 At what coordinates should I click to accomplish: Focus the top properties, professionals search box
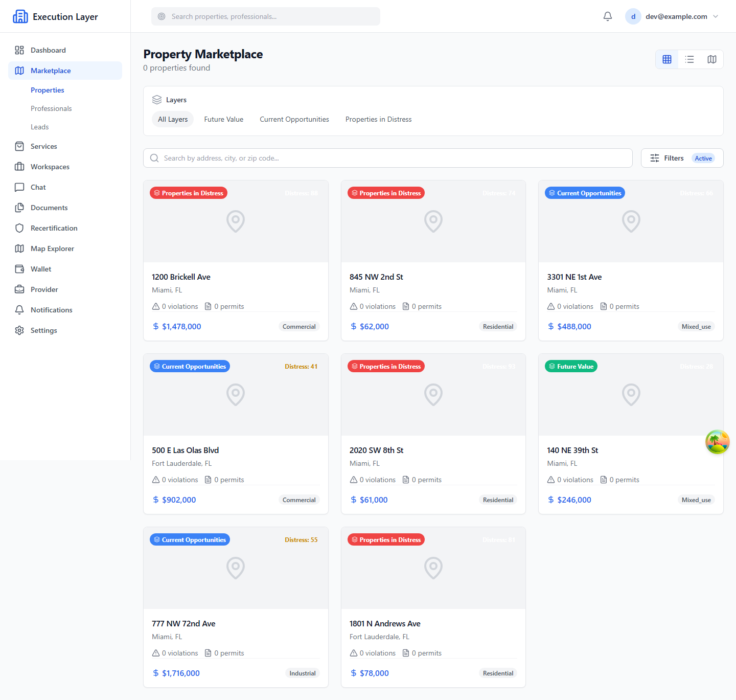coord(266,16)
